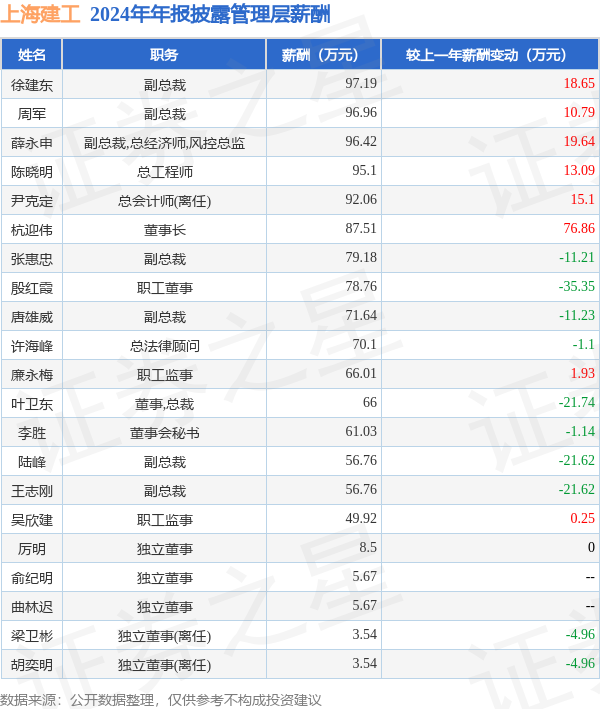Image resolution: width=600 pixels, height=709 pixels.
Task: Click the red change value 18.65
Action: [x=579, y=83]
